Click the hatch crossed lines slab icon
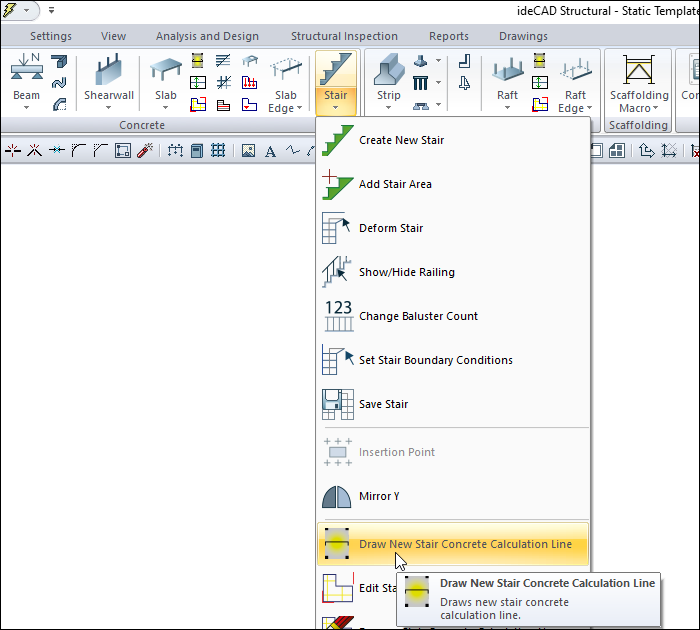 point(224,83)
